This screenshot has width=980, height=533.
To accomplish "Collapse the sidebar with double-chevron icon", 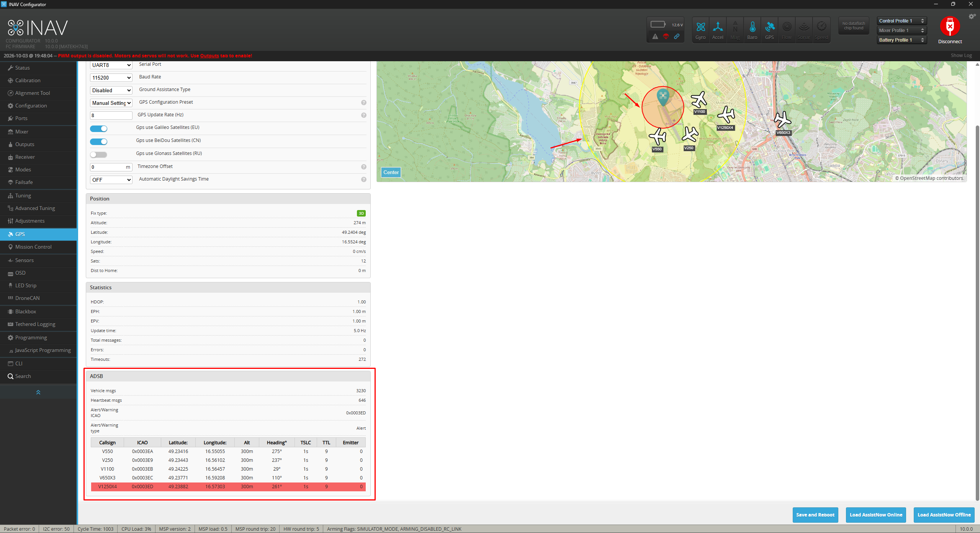I will point(38,392).
